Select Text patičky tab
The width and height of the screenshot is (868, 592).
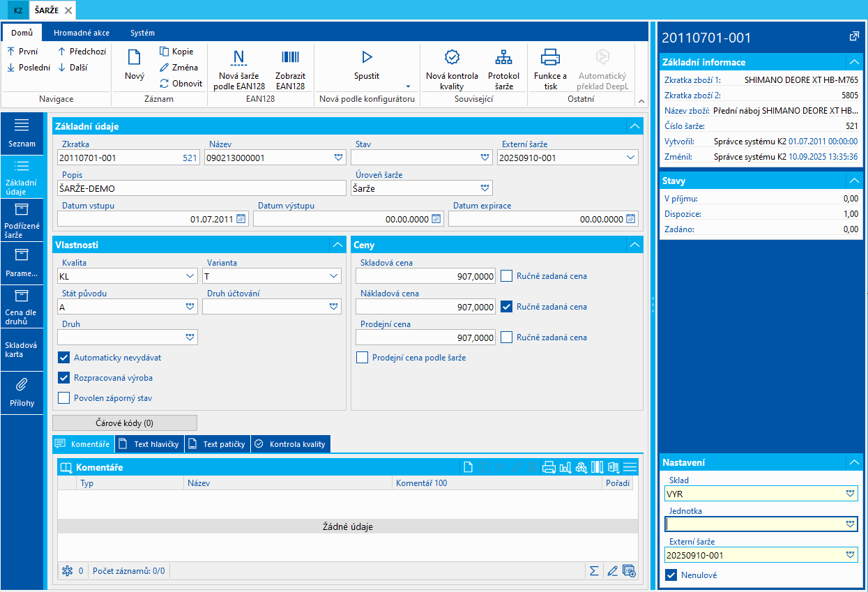click(x=217, y=444)
